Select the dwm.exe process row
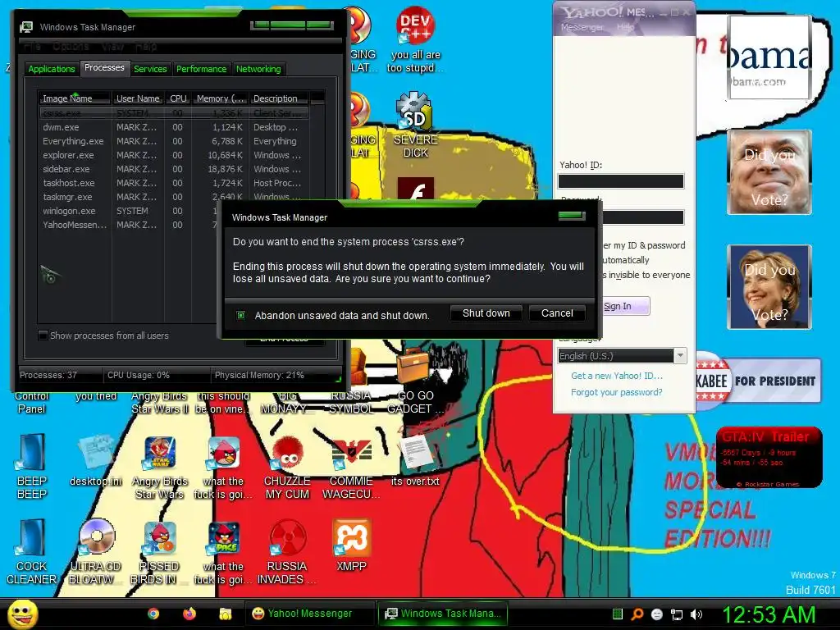 [x=174, y=127]
